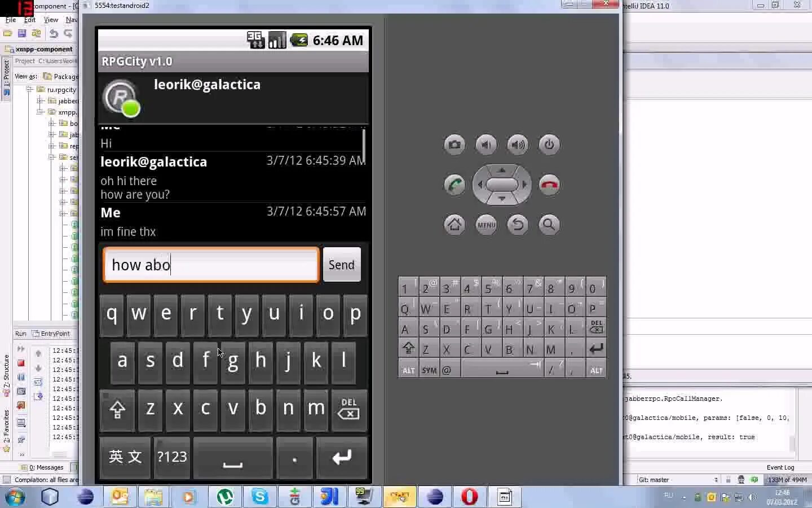812x508 pixels.
Task: Raise volume with emulator volume-up button
Action: pyautogui.click(x=518, y=145)
